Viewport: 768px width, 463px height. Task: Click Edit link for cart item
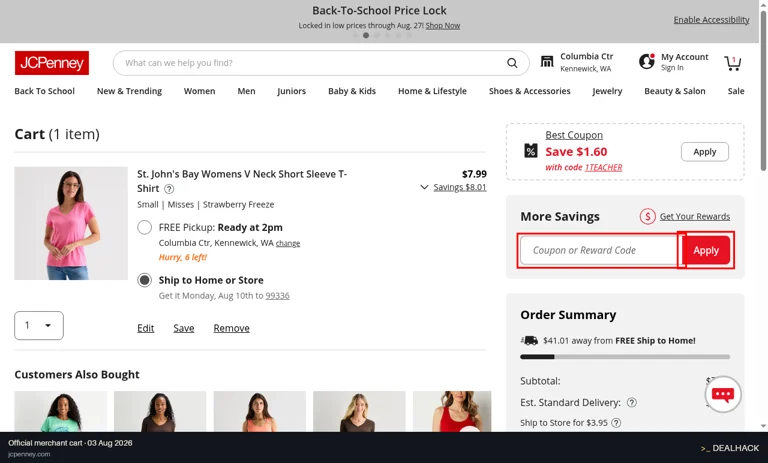point(145,328)
